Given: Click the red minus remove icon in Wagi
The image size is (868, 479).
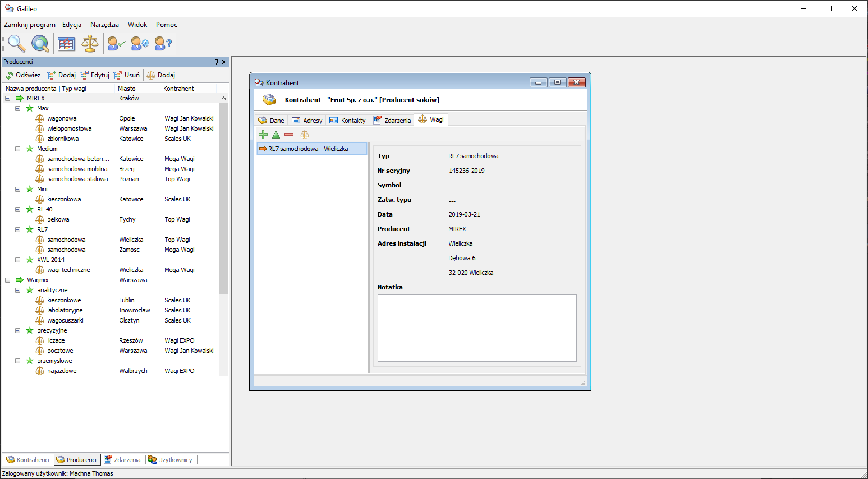Looking at the screenshot, I should [x=289, y=135].
